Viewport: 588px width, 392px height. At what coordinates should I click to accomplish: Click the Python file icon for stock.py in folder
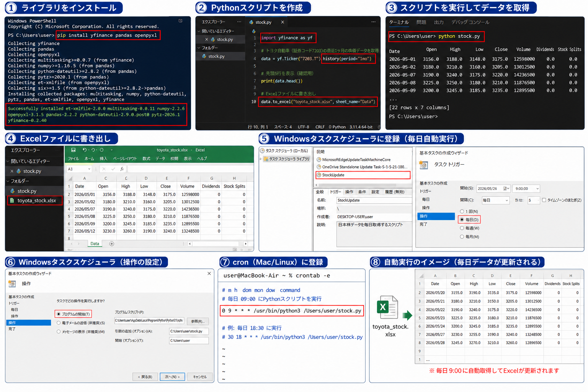coord(204,56)
